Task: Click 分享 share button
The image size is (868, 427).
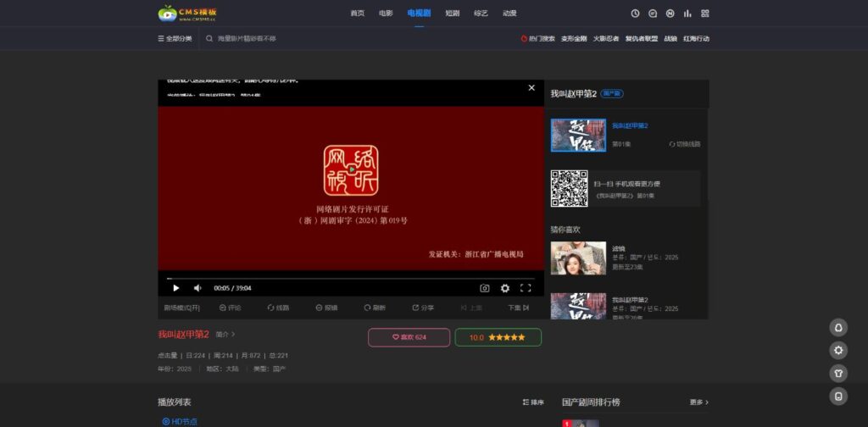Action: (x=423, y=308)
